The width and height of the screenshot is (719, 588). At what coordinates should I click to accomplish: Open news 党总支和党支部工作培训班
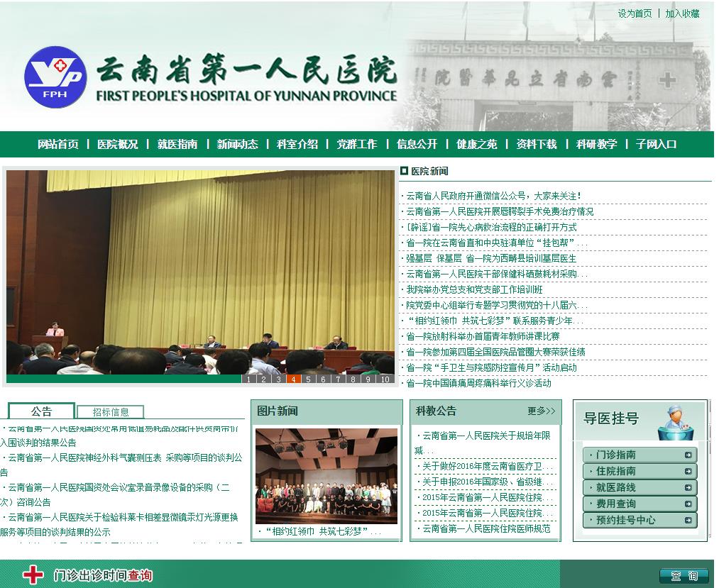point(475,289)
